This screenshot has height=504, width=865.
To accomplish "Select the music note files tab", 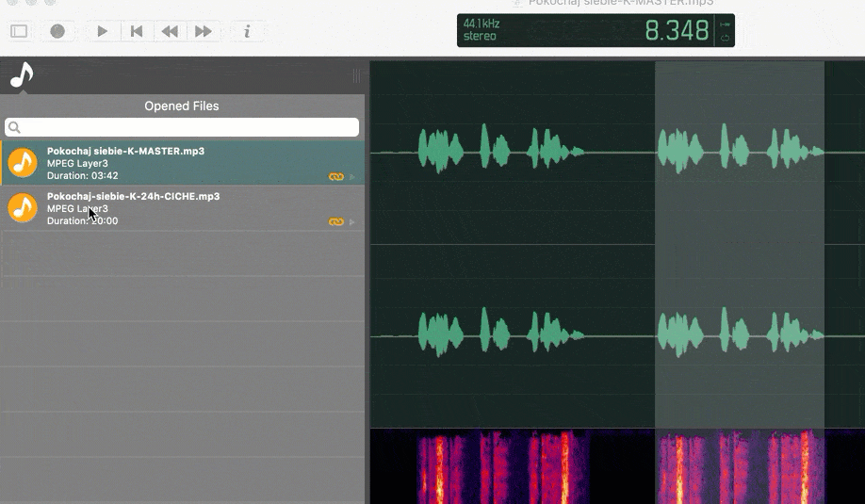I will [22, 75].
